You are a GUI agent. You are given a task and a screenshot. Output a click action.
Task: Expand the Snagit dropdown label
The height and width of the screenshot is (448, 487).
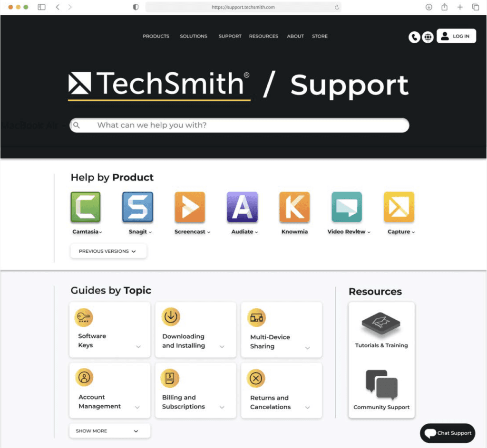pyautogui.click(x=140, y=232)
